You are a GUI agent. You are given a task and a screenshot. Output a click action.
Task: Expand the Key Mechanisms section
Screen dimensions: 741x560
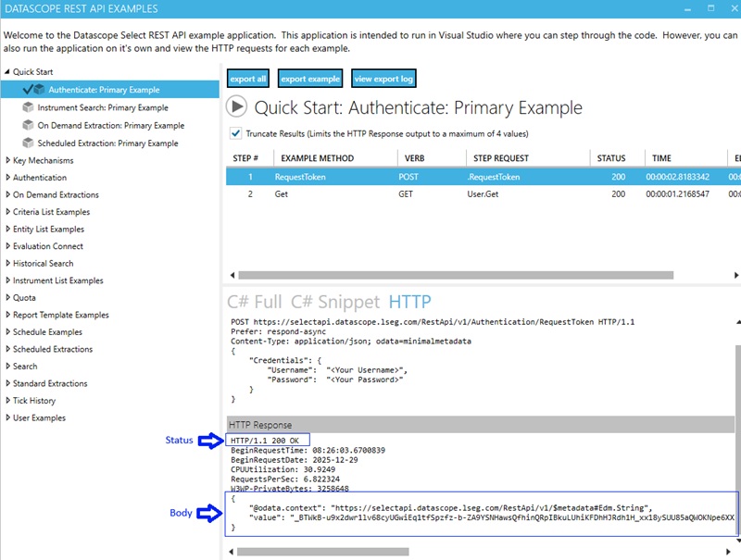pos(7,160)
